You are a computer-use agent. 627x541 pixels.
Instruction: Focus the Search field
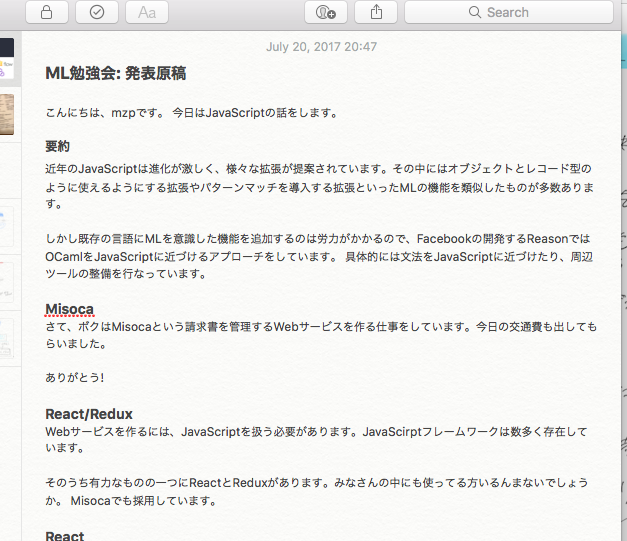509,12
